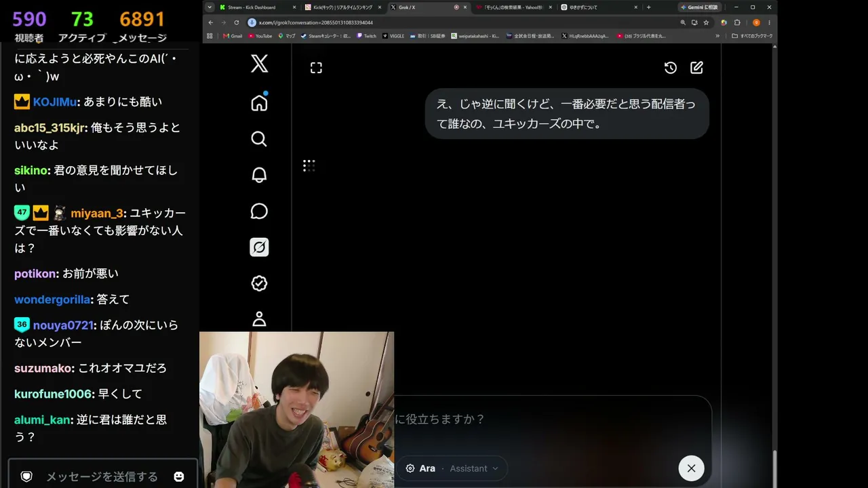The height and width of the screenshot is (488, 868).
Task: Go to Home in the X sidebar
Action: click(259, 102)
